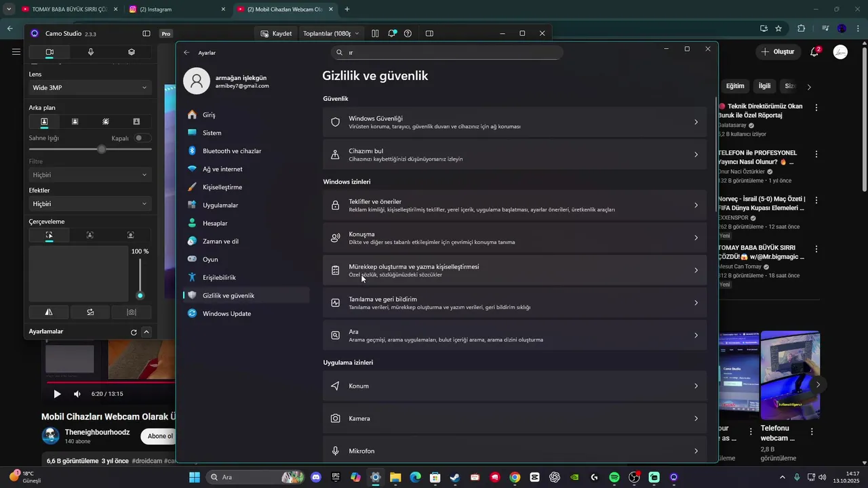
Task: Open the Lens Wide 3MP dropdown
Action: [90, 87]
